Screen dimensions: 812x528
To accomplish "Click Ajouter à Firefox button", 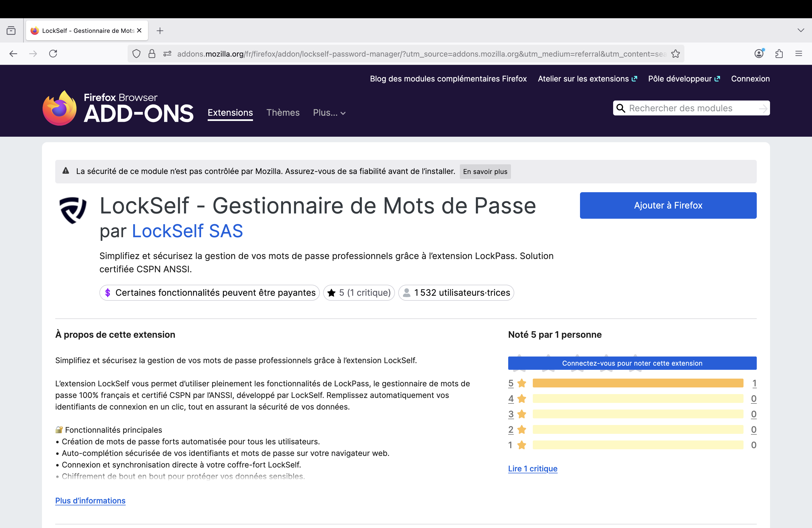I will 668,205.
